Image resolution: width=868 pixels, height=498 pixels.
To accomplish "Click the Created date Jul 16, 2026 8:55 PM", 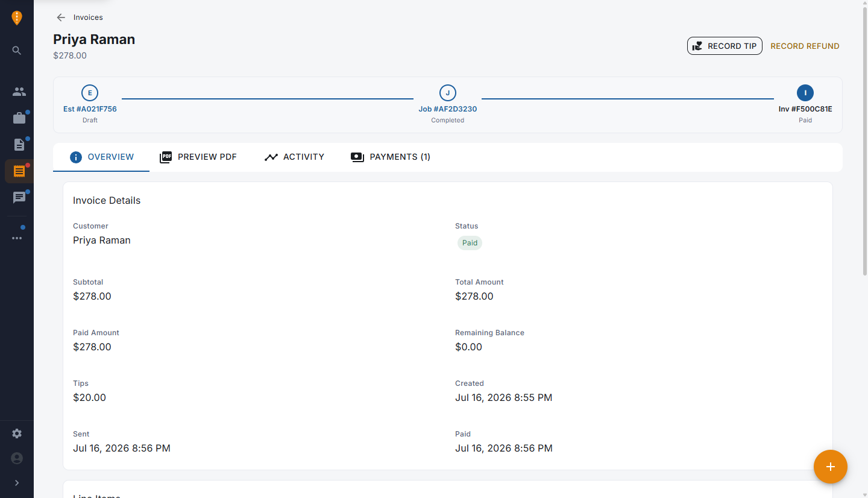I will pyautogui.click(x=503, y=397).
